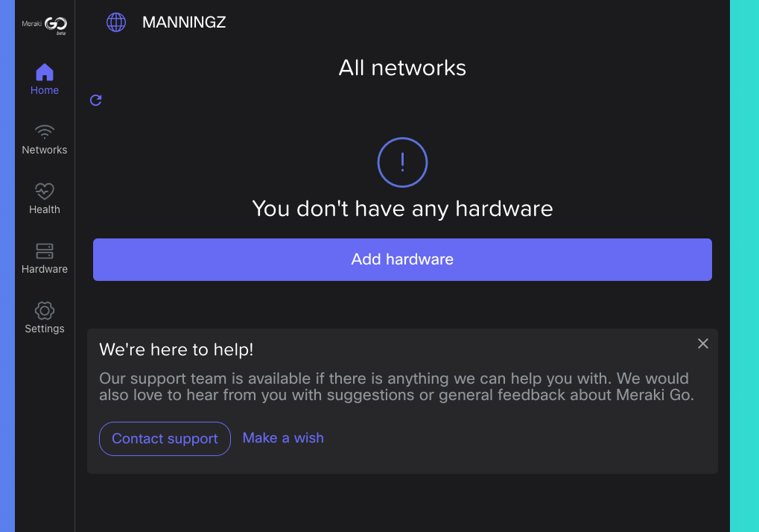Click the Meraki Go beta logo
759x532 pixels.
(x=45, y=25)
